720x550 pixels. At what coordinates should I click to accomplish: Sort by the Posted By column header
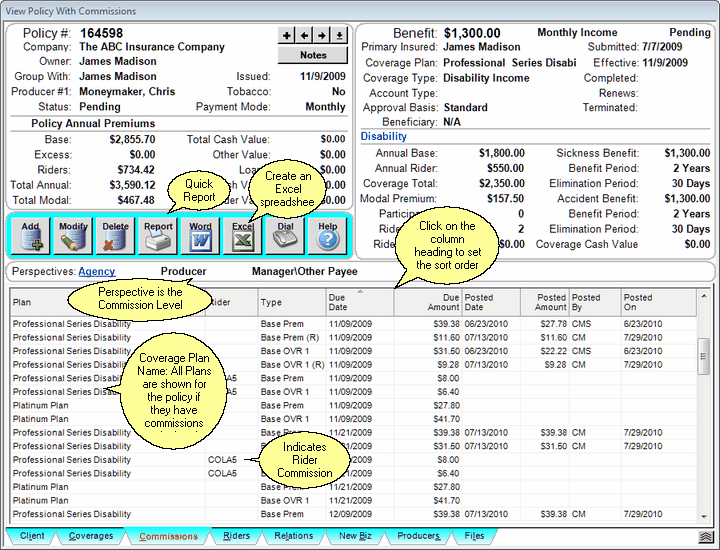[x=595, y=302]
